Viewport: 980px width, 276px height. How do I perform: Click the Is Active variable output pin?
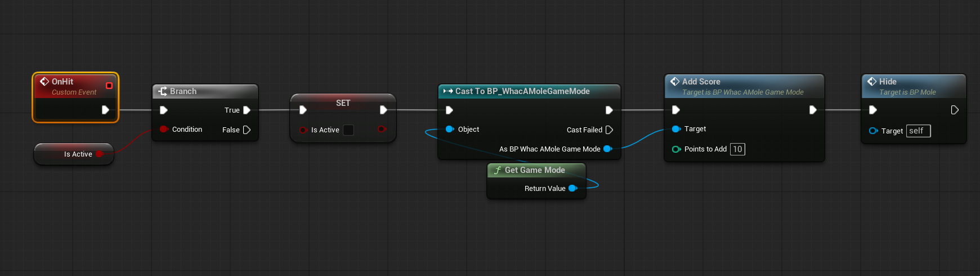[100, 154]
